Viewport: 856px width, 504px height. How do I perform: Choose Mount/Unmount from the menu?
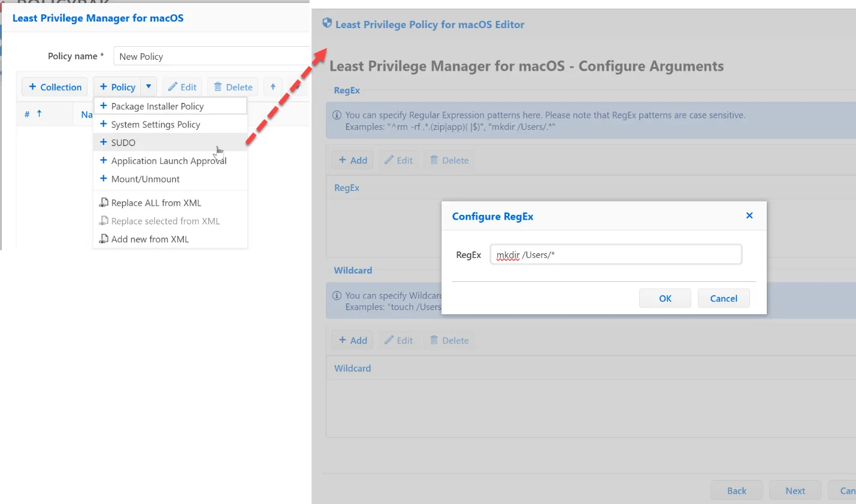point(145,179)
